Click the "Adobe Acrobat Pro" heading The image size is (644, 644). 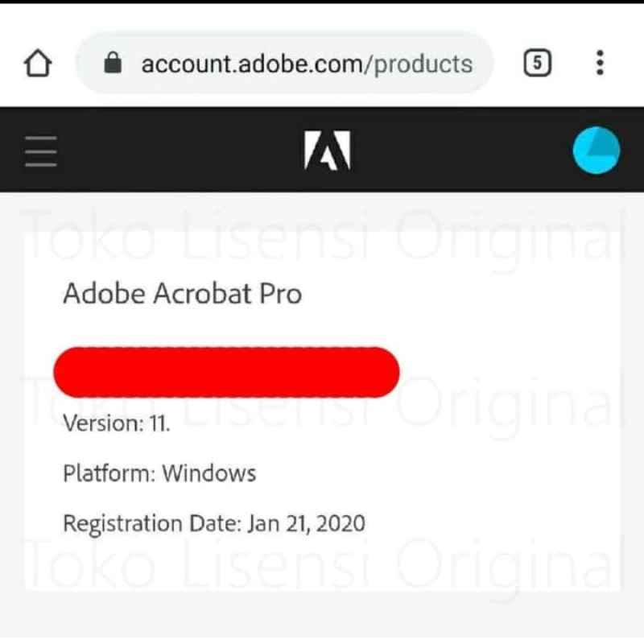point(183,294)
